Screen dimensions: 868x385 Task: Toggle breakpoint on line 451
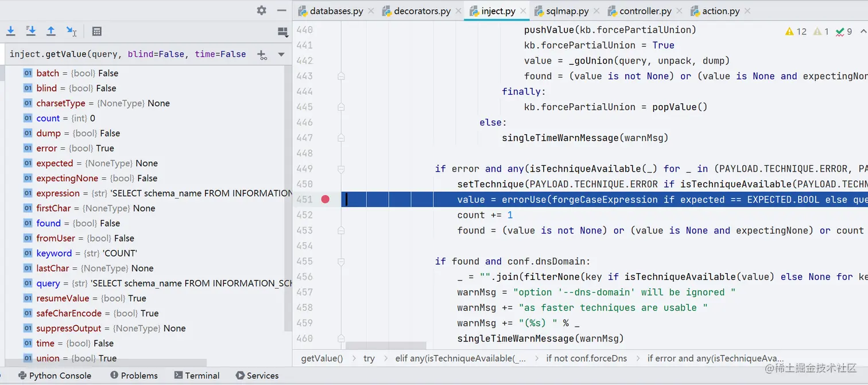(x=325, y=200)
